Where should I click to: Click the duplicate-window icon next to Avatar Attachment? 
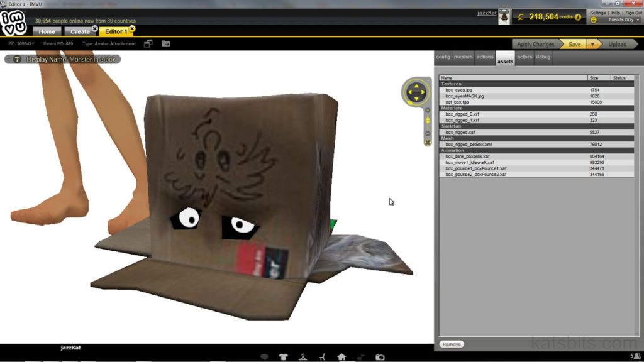click(149, 44)
